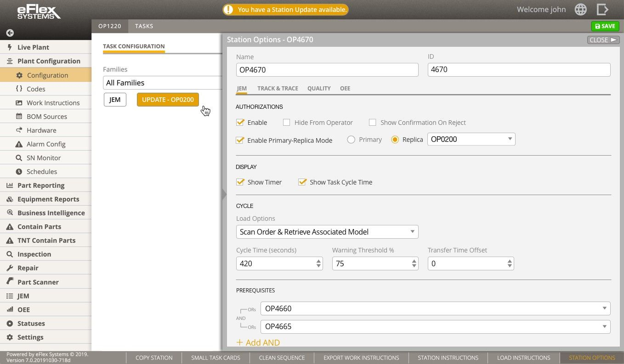
Task: Click the Work Instructions image icon
Action: pos(19,103)
